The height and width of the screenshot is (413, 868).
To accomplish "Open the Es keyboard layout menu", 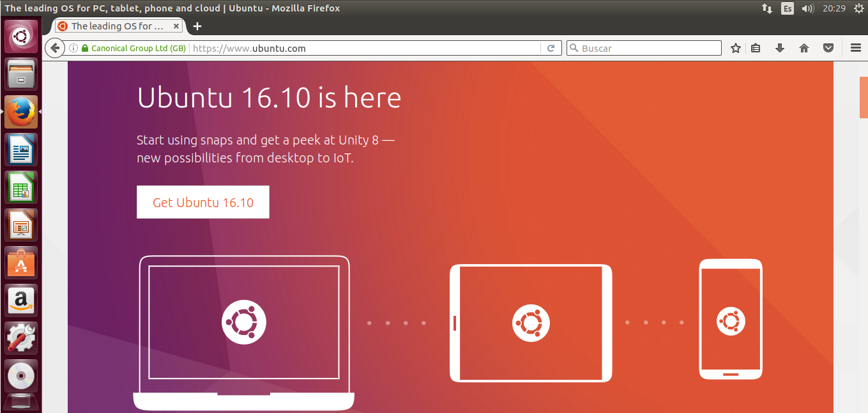I will [787, 8].
